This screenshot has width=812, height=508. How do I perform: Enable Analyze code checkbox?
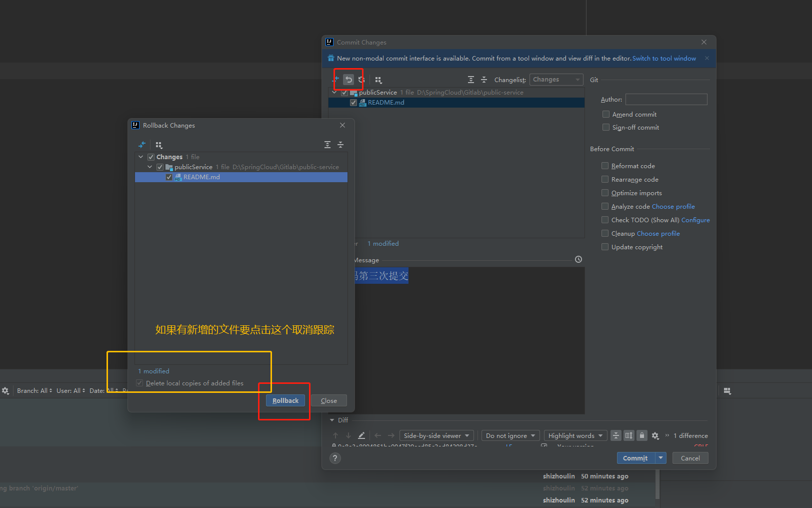coord(605,206)
